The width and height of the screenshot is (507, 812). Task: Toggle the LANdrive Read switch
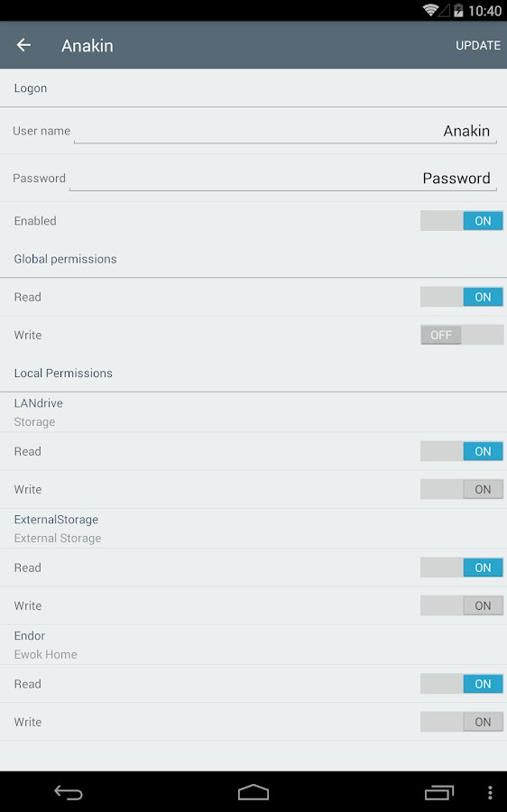(x=462, y=451)
